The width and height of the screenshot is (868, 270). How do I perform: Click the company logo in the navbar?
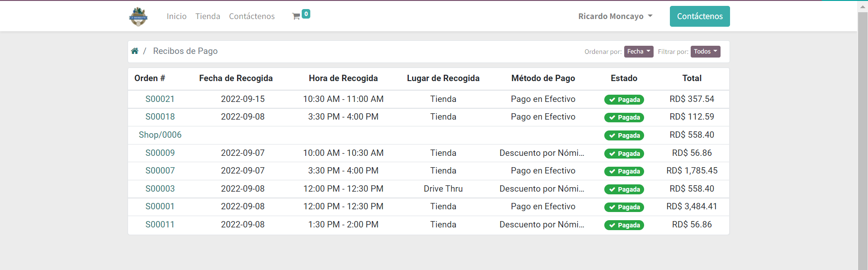click(138, 17)
